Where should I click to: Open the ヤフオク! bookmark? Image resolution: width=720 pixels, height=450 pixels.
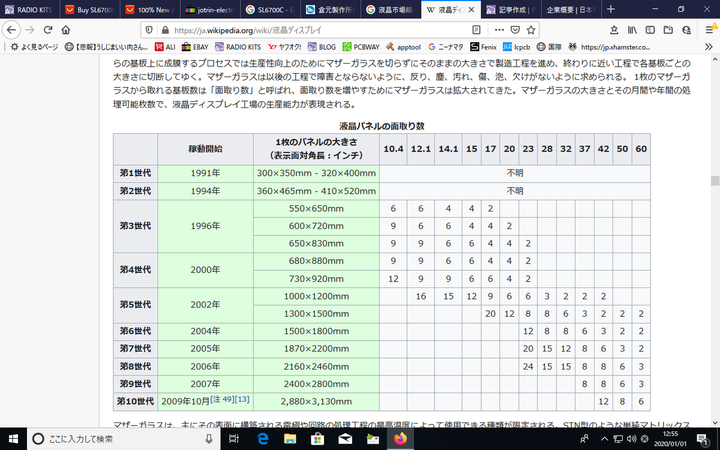click(x=285, y=47)
